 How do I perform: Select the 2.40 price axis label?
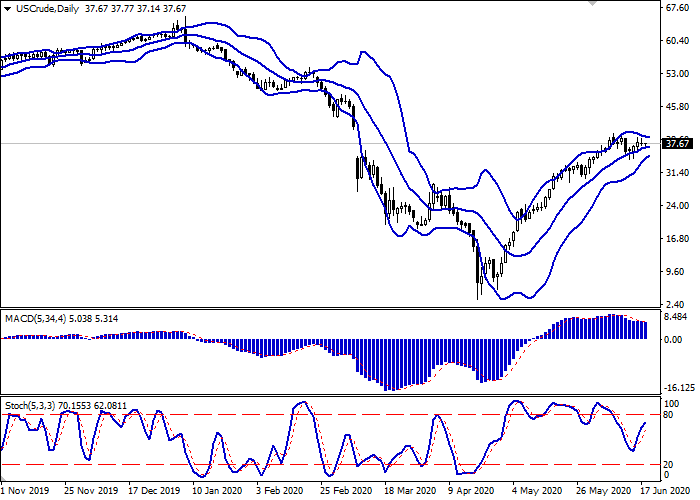[x=677, y=304]
